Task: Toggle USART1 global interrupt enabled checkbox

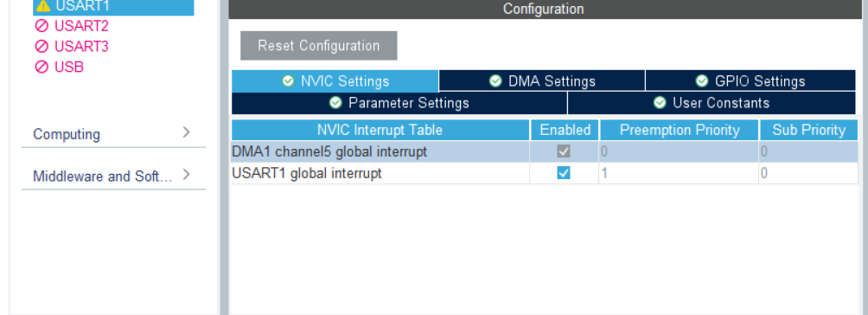Action: [x=564, y=173]
